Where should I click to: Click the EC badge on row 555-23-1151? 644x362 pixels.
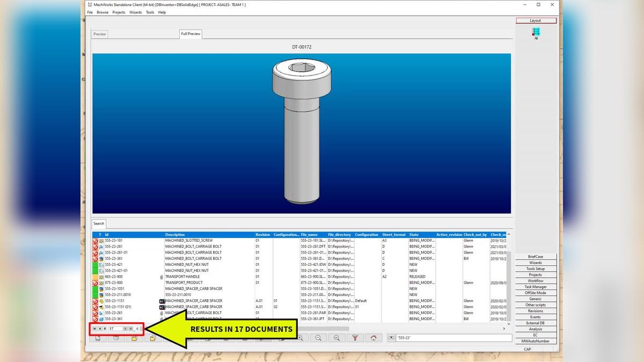[x=162, y=301]
